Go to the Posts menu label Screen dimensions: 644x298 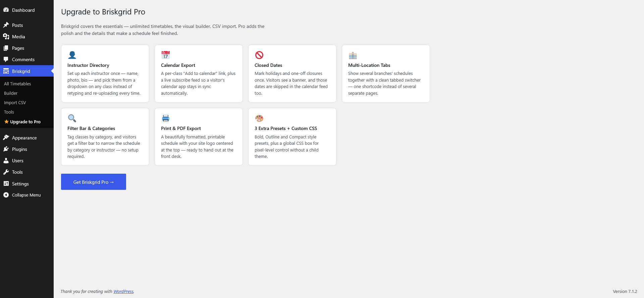pos(17,25)
